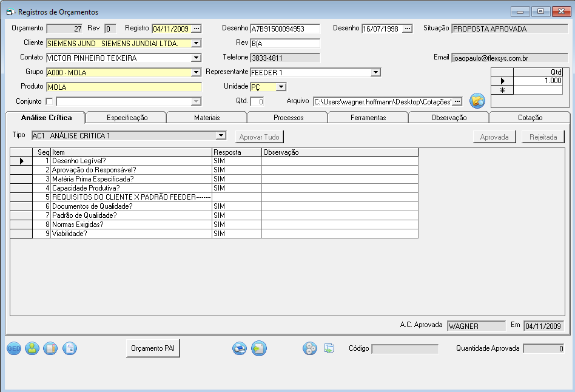The height and width of the screenshot is (392, 575).
Task: Expand the Representante dropdown
Action: [x=375, y=72]
